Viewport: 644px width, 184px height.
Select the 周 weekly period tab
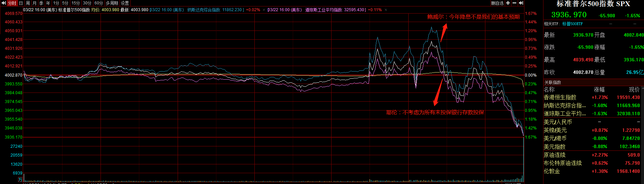pos(28,3)
